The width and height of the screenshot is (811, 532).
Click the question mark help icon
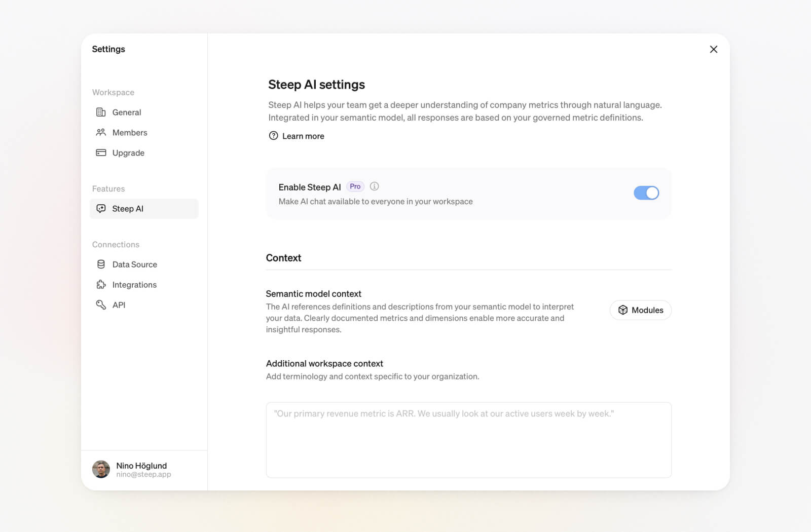point(273,136)
